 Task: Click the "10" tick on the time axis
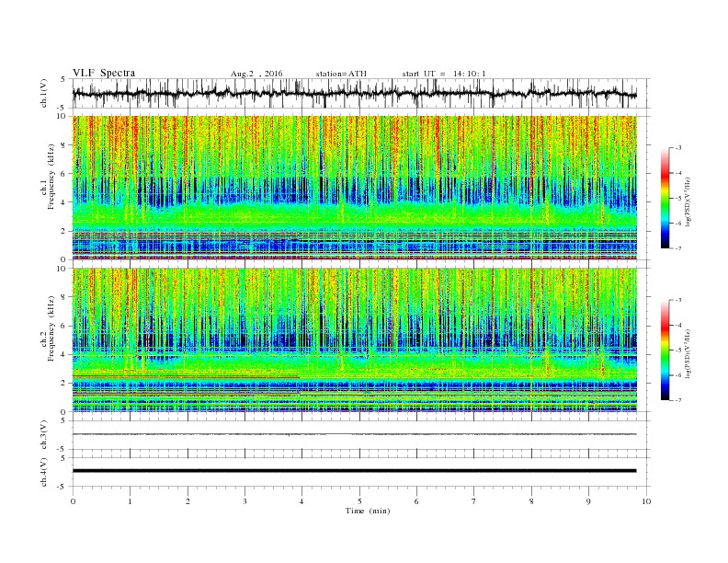646,501
